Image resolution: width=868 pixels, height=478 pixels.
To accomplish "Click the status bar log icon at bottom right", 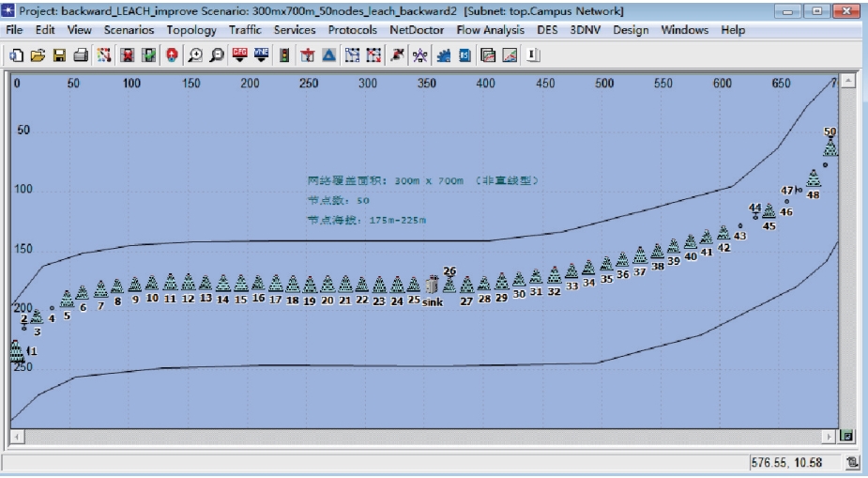I will pyautogui.click(x=852, y=461).
